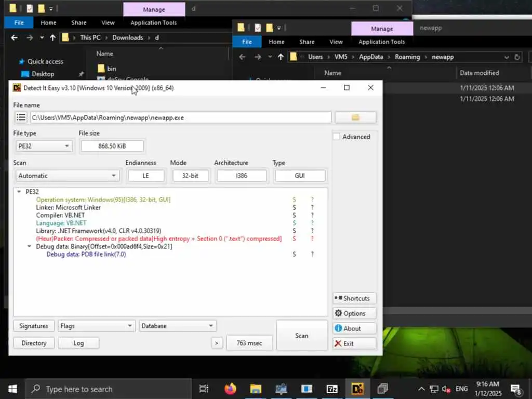532x399 pixels.
Task: Click the S link on the Compiler row
Action: tap(294, 215)
